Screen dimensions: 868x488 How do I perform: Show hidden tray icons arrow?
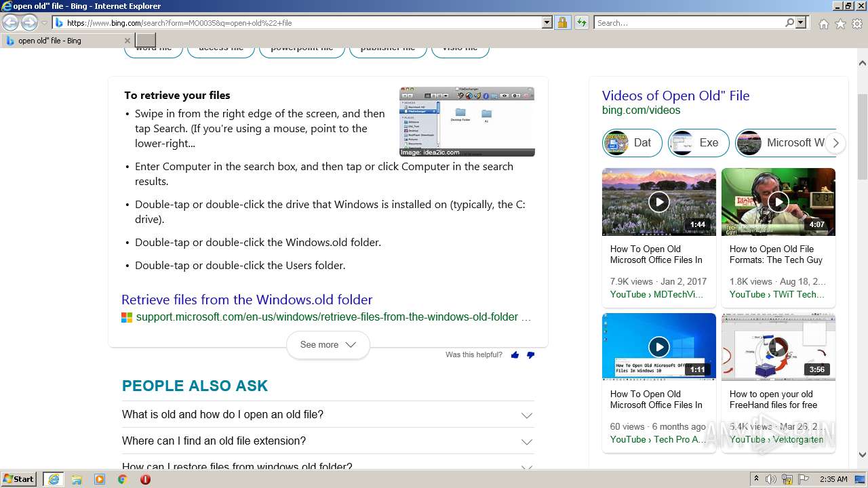coord(756,479)
